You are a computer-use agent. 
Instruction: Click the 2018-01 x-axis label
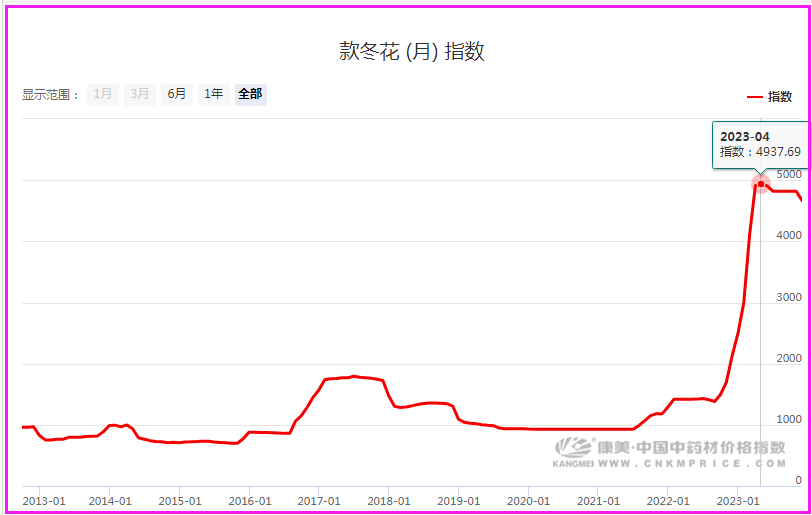point(389,501)
